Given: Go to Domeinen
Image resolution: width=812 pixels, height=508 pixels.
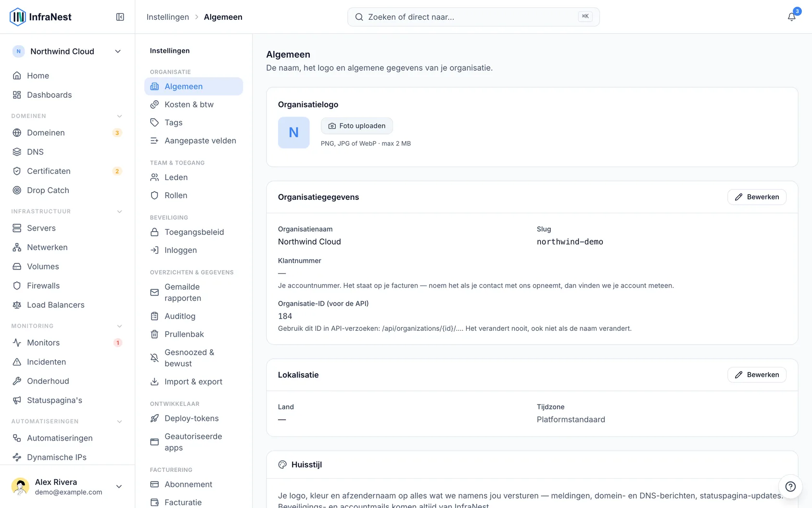Looking at the screenshot, I should (x=67, y=132).
